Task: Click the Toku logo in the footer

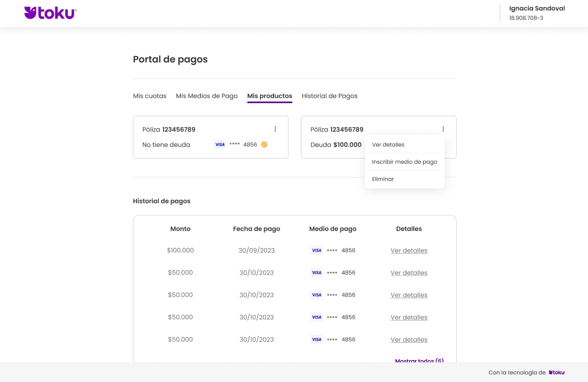Action: [x=557, y=373]
